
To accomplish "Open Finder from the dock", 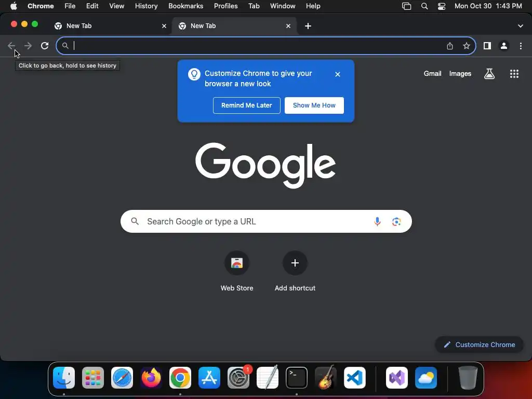I will click(64, 378).
